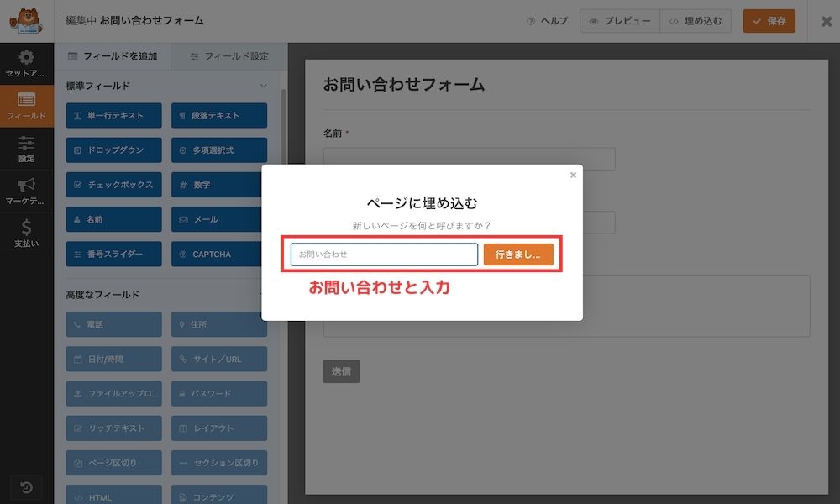Add a 日付/時間 field
This screenshot has height=504, width=840.
(x=113, y=359)
